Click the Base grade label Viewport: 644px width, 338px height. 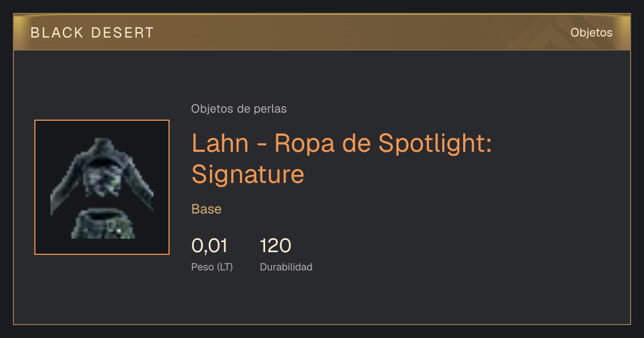[207, 209]
